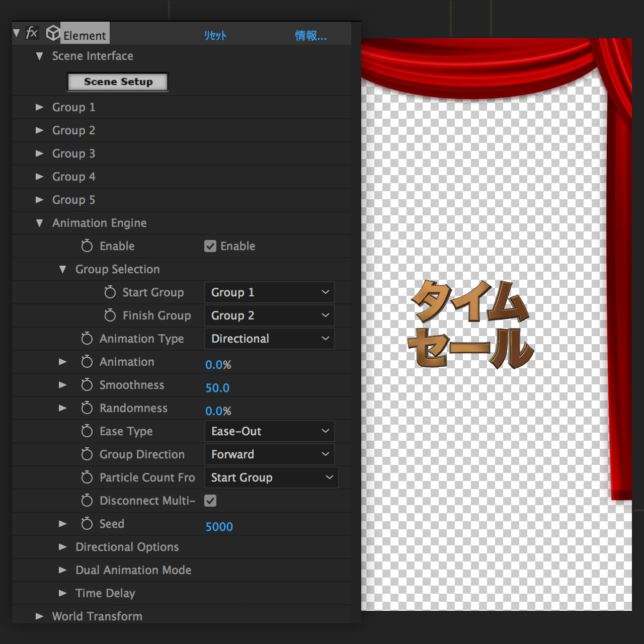The image size is (644, 644).
Task: Click the Seed stopwatch icon
Action: click(x=87, y=524)
